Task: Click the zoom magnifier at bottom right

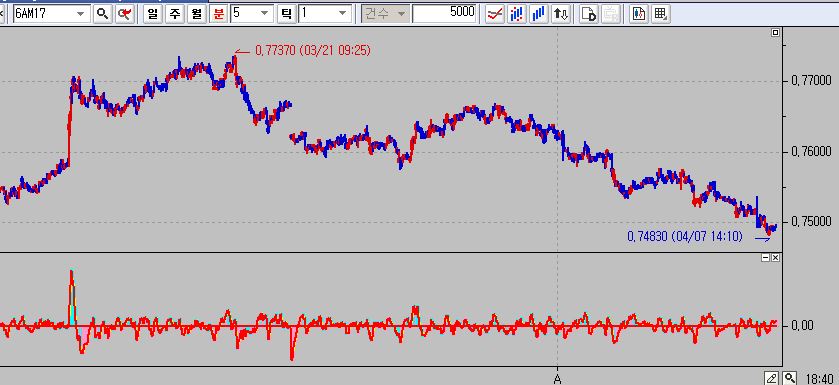Action: click(x=789, y=378)
